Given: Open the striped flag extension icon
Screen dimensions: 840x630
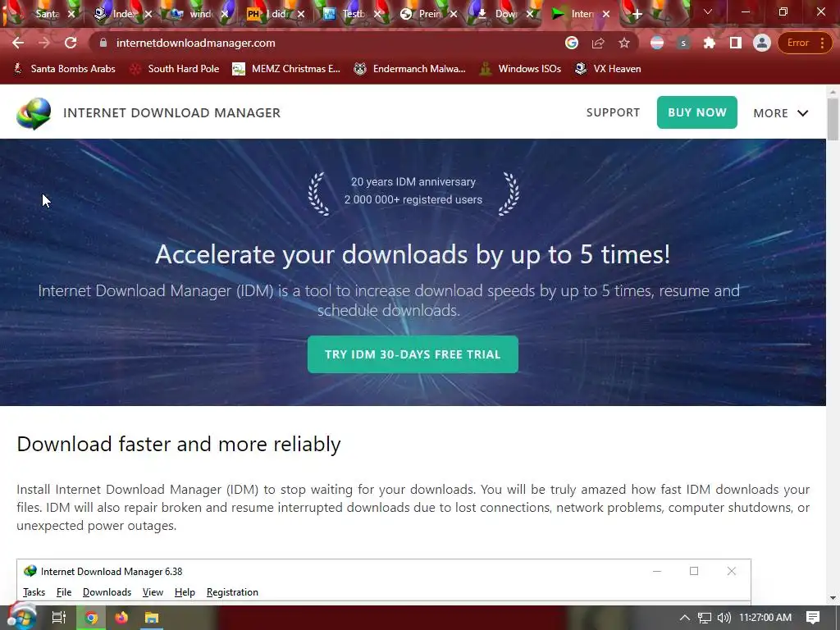Looking at the screenshot, I should (x=657, y=43).
